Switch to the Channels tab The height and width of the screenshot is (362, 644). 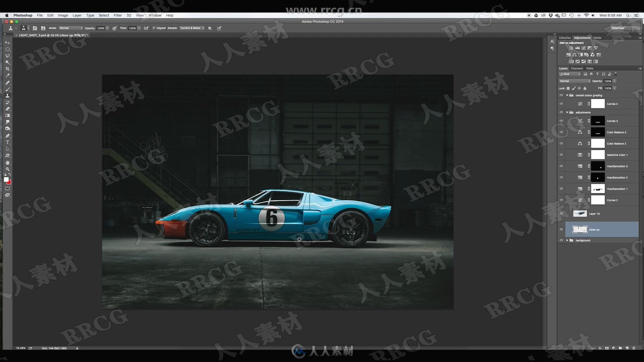(577, 68)
